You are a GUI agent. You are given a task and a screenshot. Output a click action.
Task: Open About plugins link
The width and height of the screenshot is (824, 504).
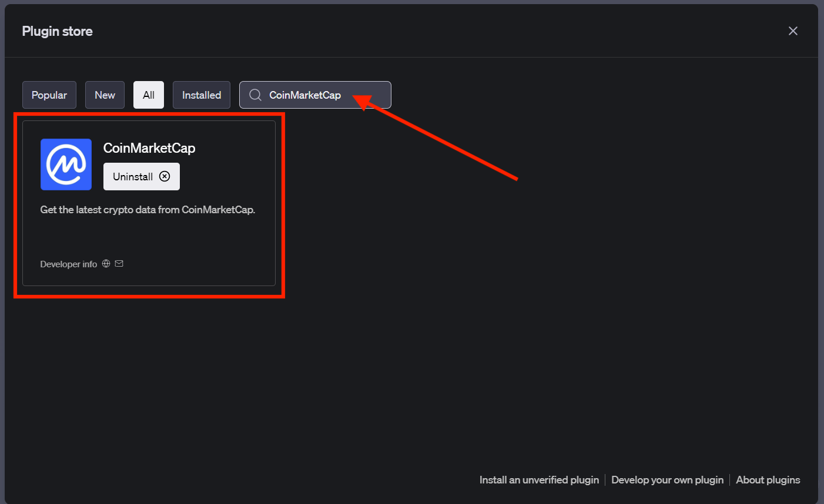tap(768, 480)
